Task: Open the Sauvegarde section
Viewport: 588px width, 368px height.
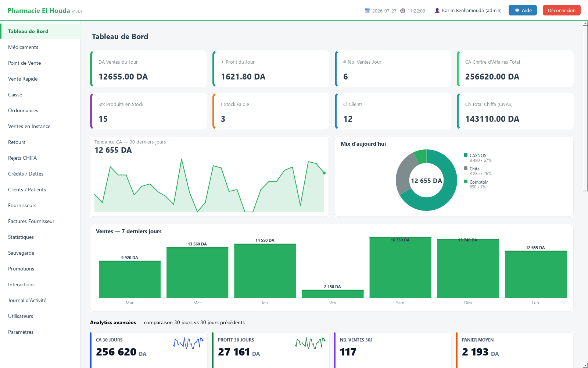Action: click(40, 253)
